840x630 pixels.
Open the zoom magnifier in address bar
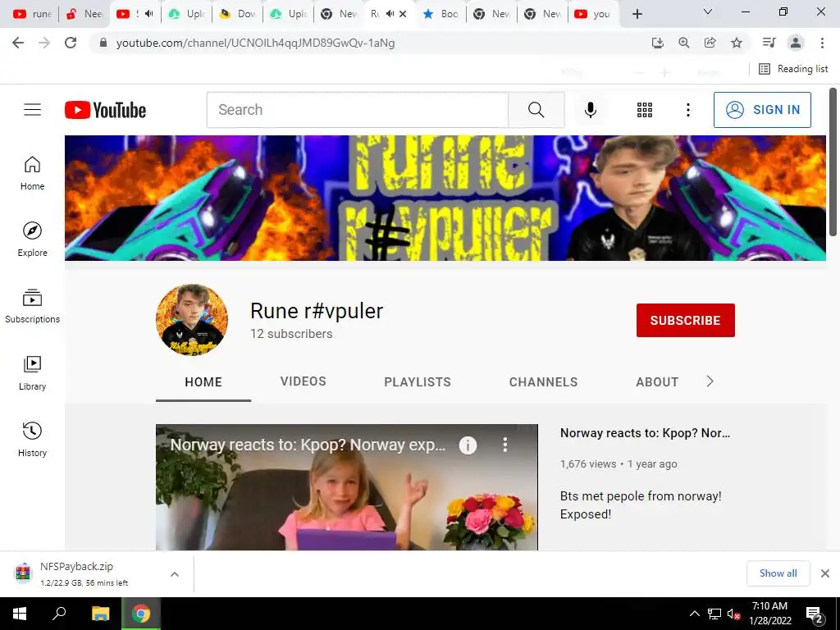tap(683, 43)
